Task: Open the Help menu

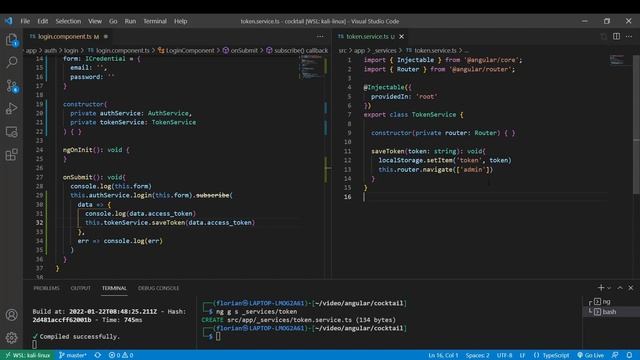Action: pyautogui.click(x=180, y=21)
